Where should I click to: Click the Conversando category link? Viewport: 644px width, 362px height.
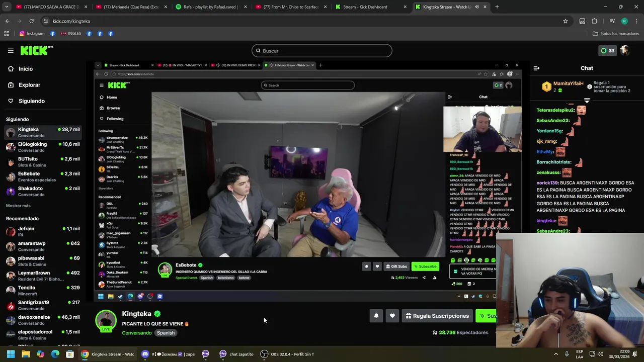[x=136, y=333]
